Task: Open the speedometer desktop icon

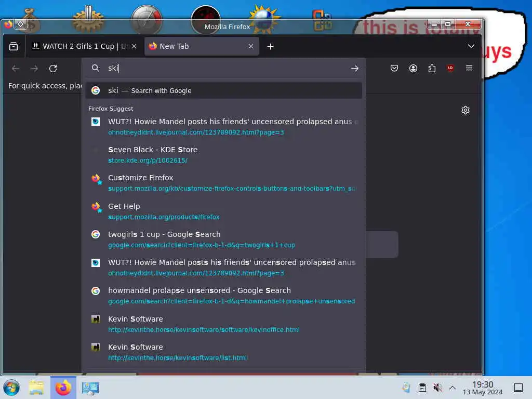Action: 146,20
